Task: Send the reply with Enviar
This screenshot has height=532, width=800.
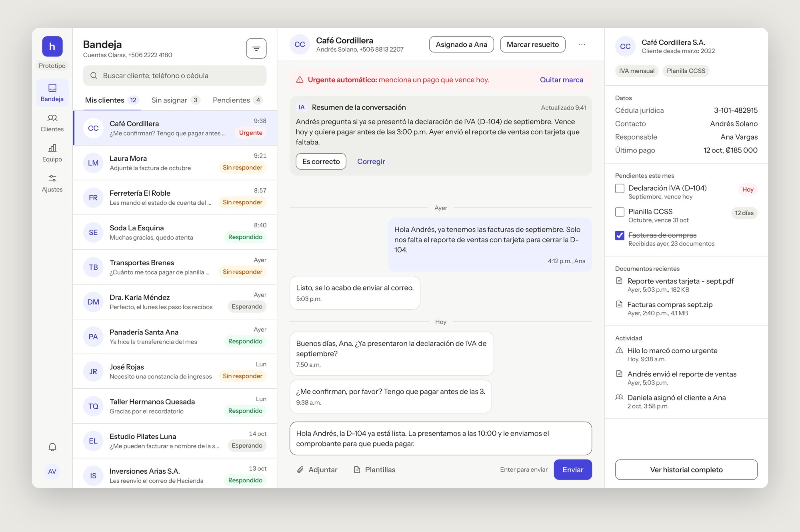Action: pyautogui.click(x=573, y=470)
